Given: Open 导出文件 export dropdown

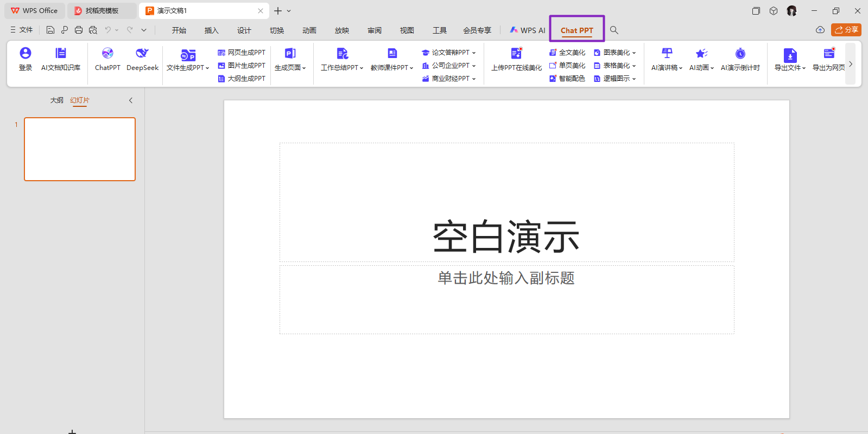Looking at the screenshot, I should (790, 67).
